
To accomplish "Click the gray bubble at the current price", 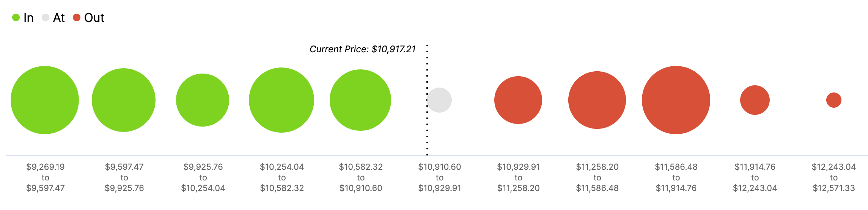I will point(439,100).
